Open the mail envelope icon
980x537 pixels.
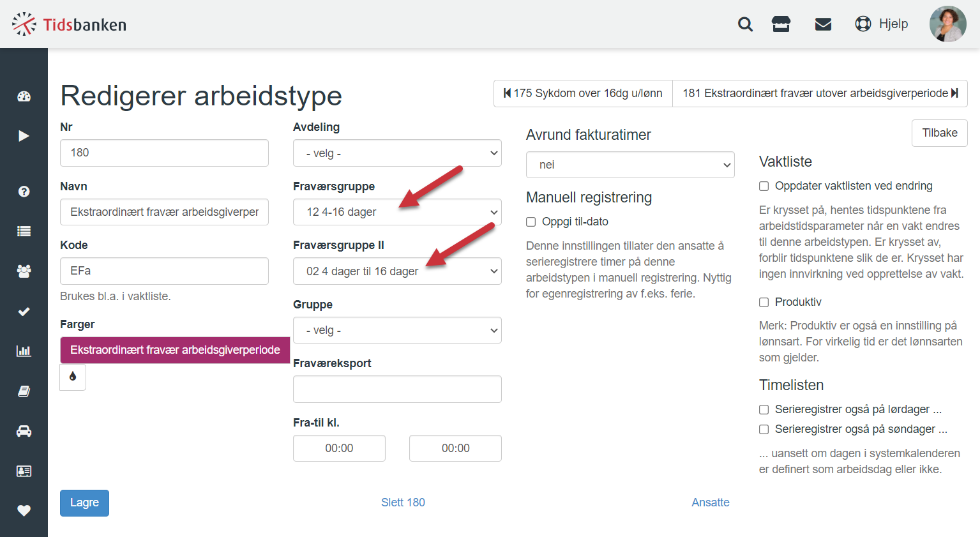(824, 24)
